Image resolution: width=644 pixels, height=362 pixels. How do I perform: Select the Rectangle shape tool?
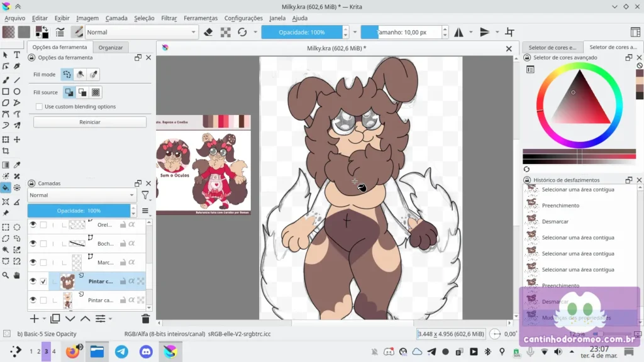pyautogui.click(x=6, y=92)
